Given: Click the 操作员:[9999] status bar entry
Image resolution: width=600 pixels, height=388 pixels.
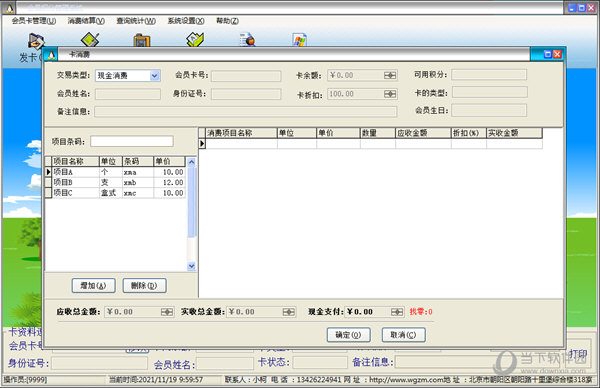Looking at the screenshot, I should point(25,380).
